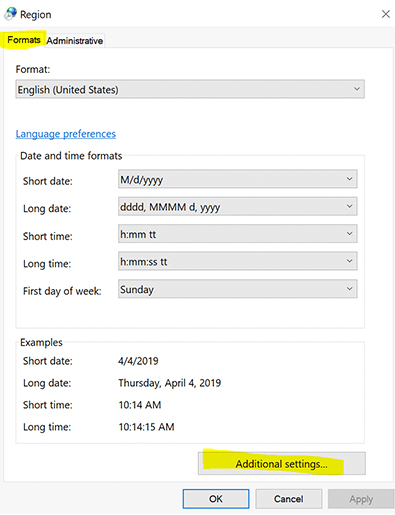Open the Format language dropdown
Screen dimensions: 395x515
(190, 89)
